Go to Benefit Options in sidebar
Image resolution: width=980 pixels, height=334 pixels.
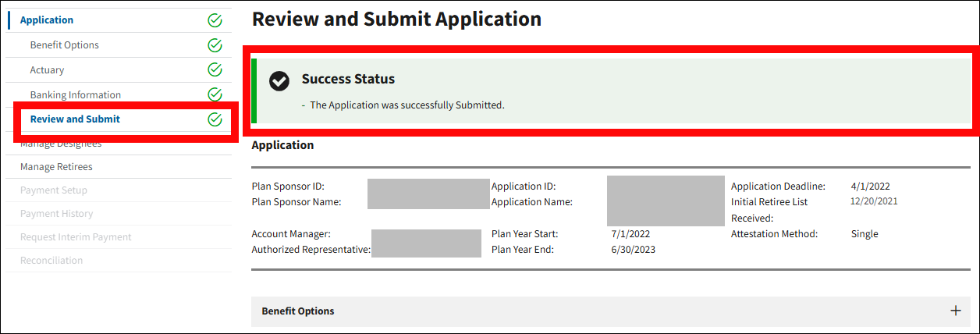point(65,45)
